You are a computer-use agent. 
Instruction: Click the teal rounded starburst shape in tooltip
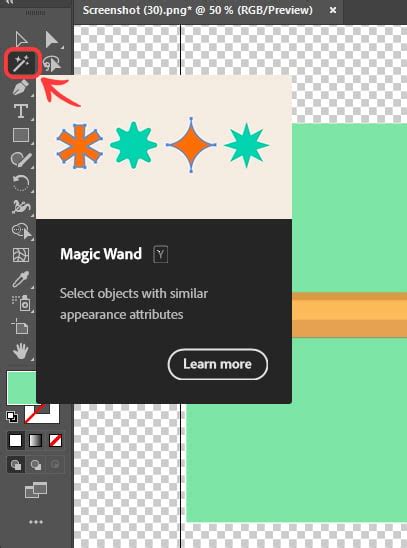pyautogui.click(x=133, y=145)
